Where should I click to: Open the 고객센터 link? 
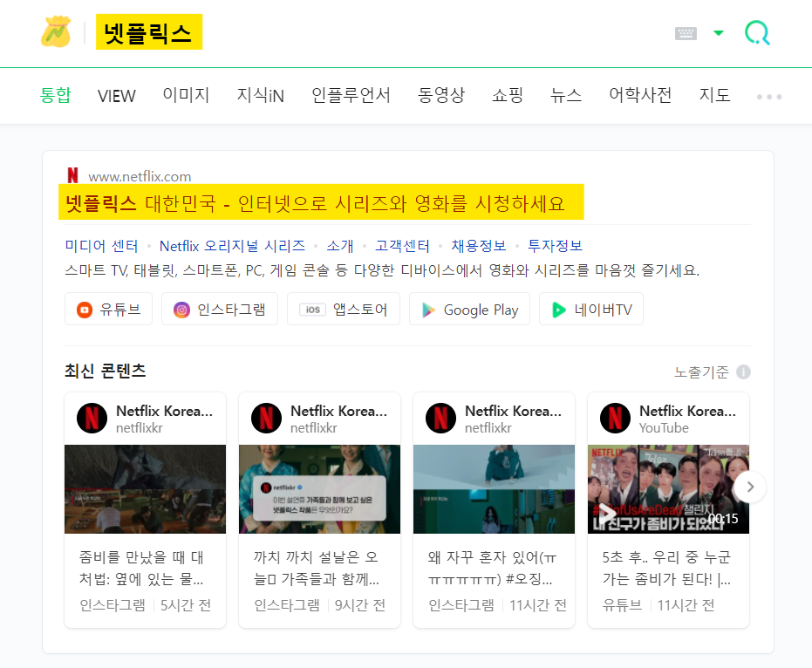(402, 246)
